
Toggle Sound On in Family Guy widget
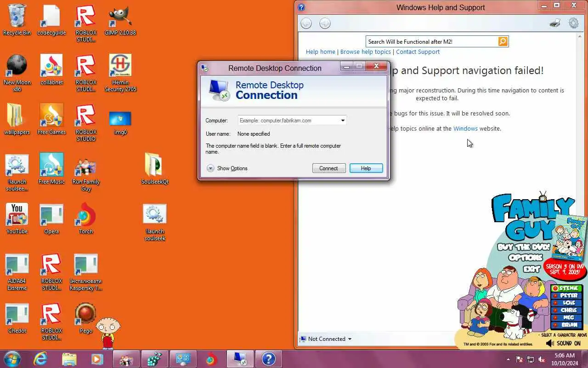[x=564, y=343]
